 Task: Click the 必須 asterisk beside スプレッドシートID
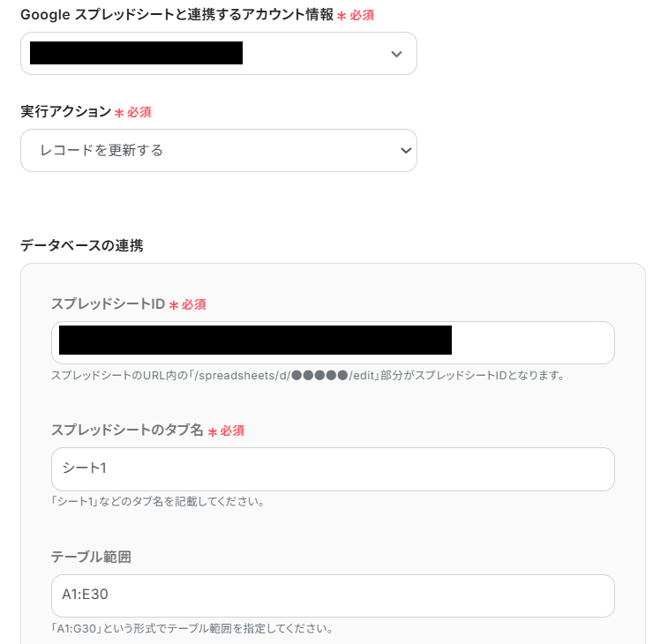pos(174,305)
